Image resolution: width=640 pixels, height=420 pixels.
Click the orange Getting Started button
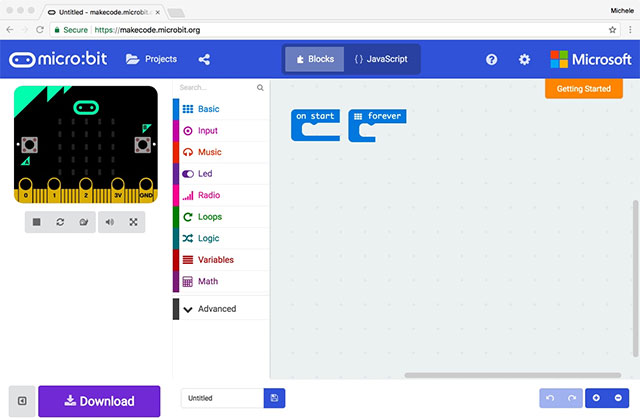point(583,89)
